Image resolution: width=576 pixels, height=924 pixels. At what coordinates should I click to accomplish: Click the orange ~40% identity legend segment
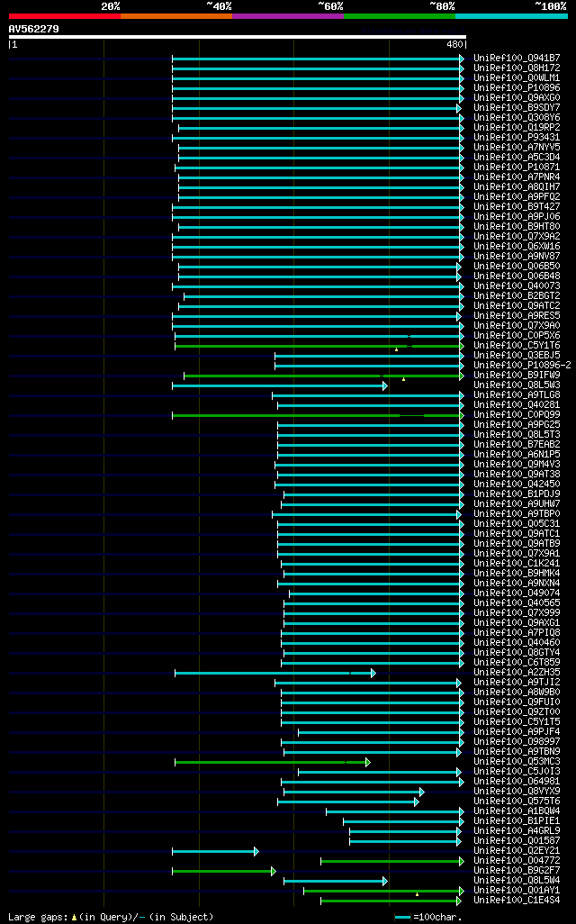[176, 16]
